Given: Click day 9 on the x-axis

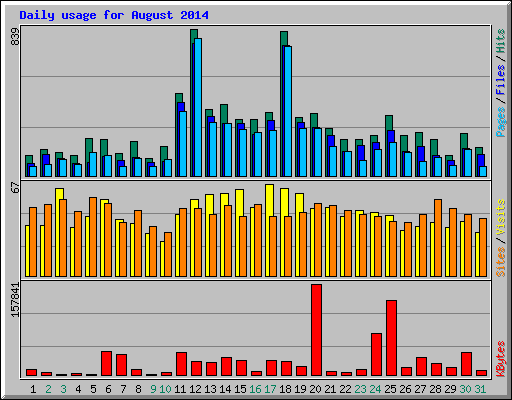Looking at the screenshot, I should (x=153, y=389).
